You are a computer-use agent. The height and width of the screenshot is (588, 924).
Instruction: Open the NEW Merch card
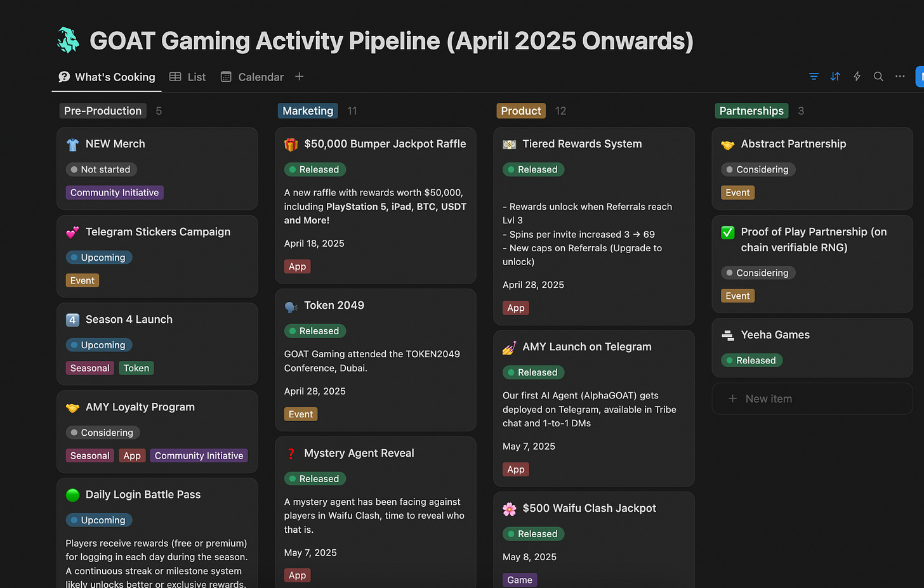pos(157,169)
